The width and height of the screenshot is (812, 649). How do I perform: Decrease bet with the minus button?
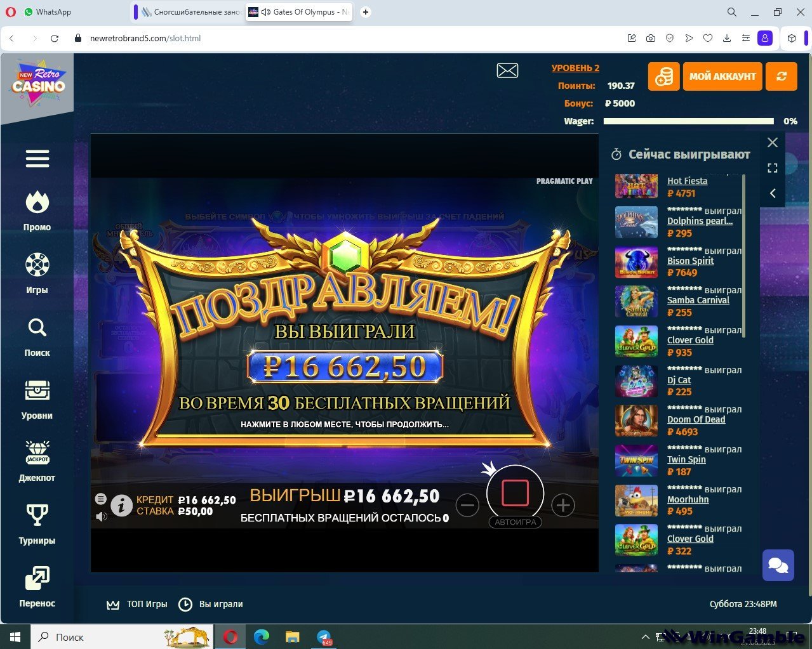(467, 505)
